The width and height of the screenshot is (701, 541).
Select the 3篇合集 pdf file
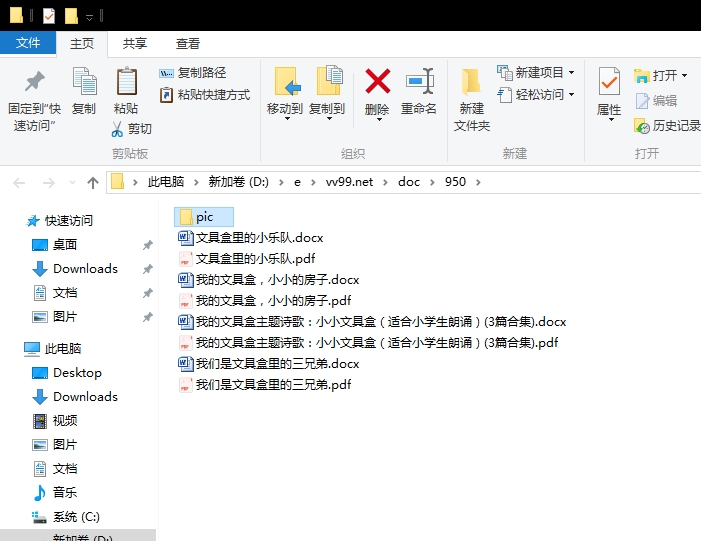[368, 342]
